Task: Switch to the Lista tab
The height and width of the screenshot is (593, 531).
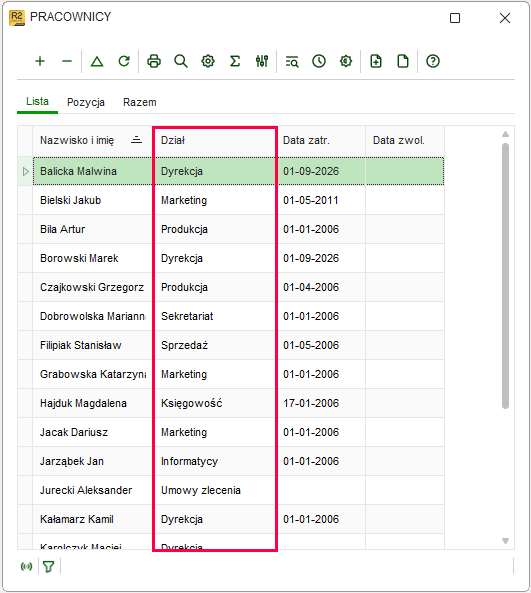Action: click(37, 102)
